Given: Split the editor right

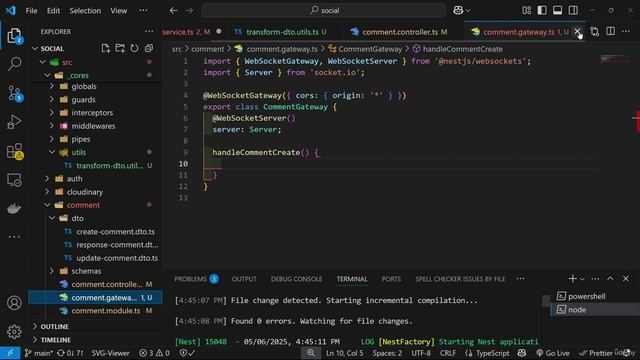Looking at the screenshot, I should (610, 31).
